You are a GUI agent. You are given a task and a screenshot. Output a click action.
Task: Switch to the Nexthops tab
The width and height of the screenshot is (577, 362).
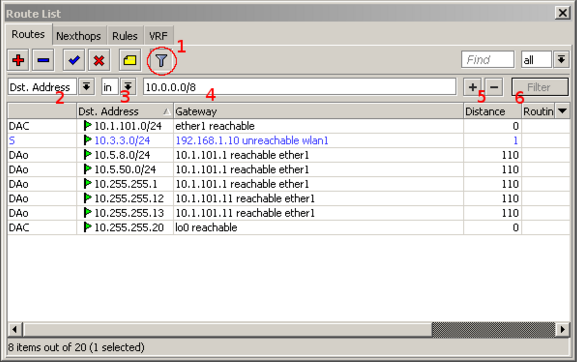[78, 36]
